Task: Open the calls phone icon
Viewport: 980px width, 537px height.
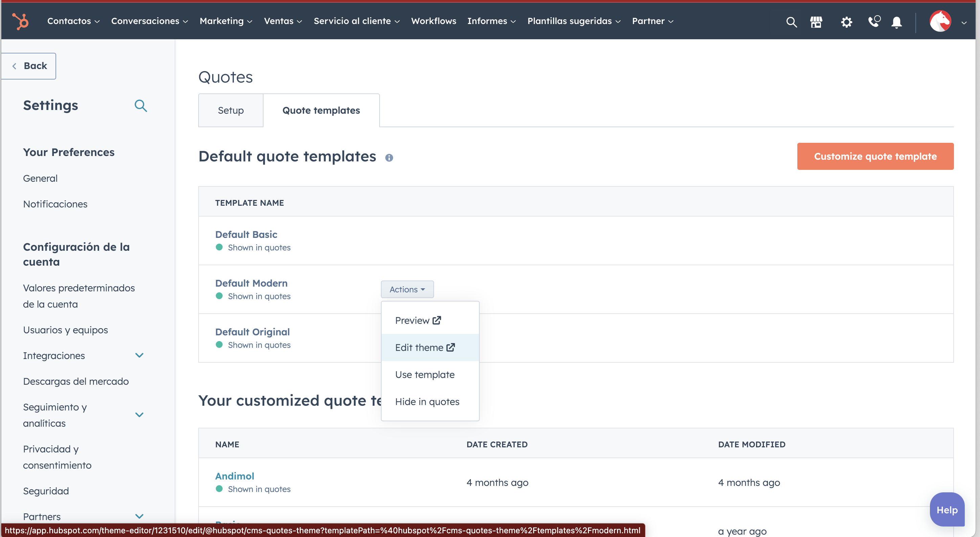Action: click(873, 22)
